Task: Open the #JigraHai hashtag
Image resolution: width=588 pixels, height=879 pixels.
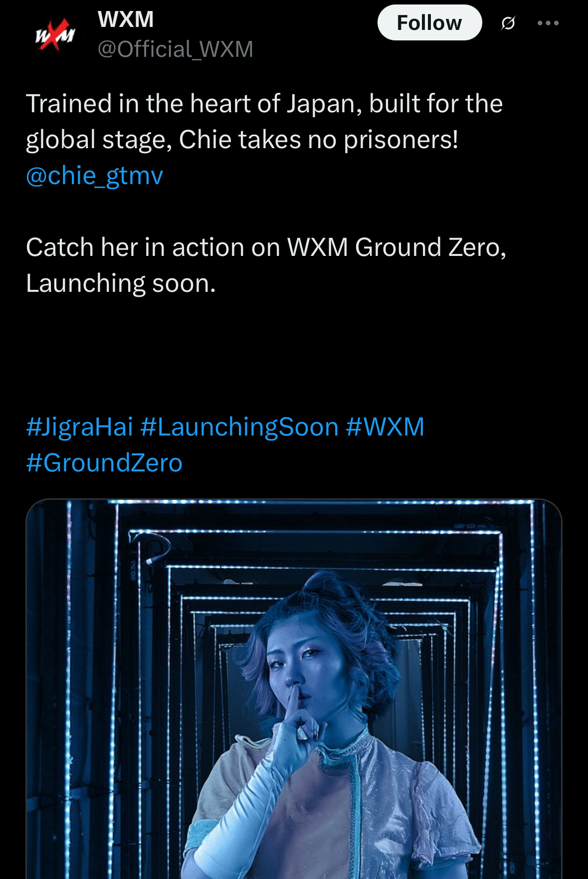Action: [79, 427]
